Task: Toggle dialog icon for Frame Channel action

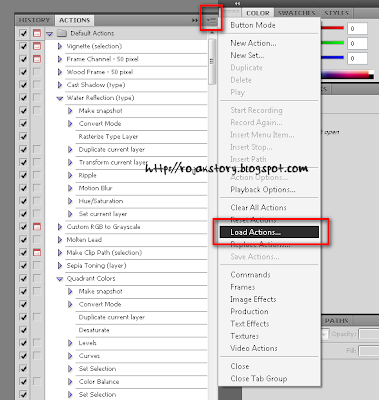Action: (37, 59)
